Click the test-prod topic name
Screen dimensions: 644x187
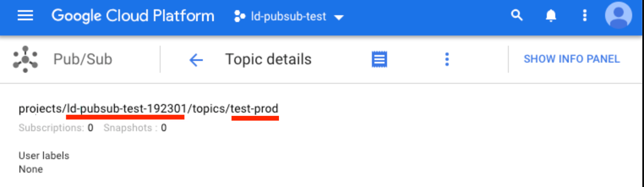pyautogui.click(x=255, y=109)
